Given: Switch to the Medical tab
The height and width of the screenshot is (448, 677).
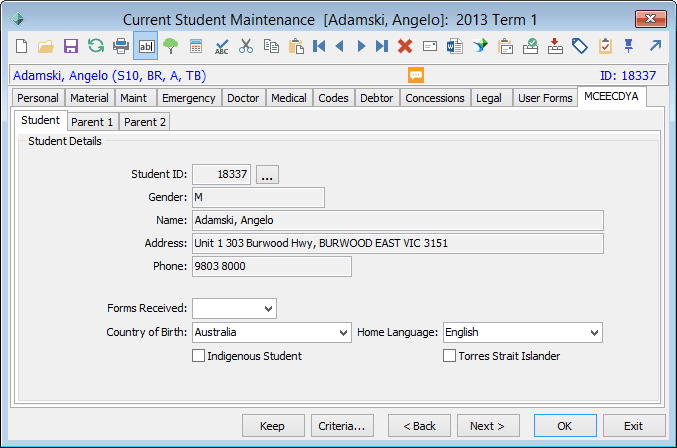Looking at the screenshot, I should 289,98.
